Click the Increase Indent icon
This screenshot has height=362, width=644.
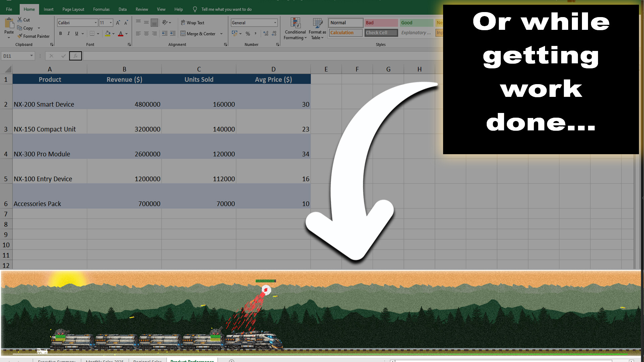coord(173,34)
